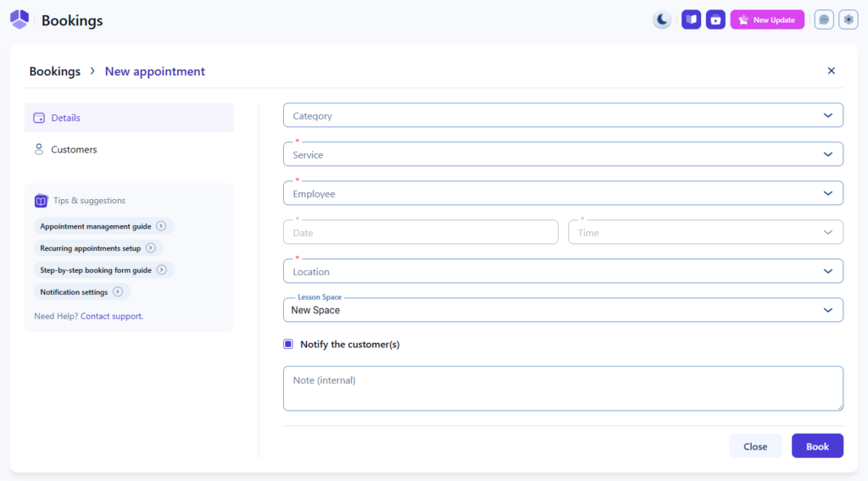Click the Booknetic logo icon
Image resolution: width=868 pixels, height=481 pixels.
[19, 19]
